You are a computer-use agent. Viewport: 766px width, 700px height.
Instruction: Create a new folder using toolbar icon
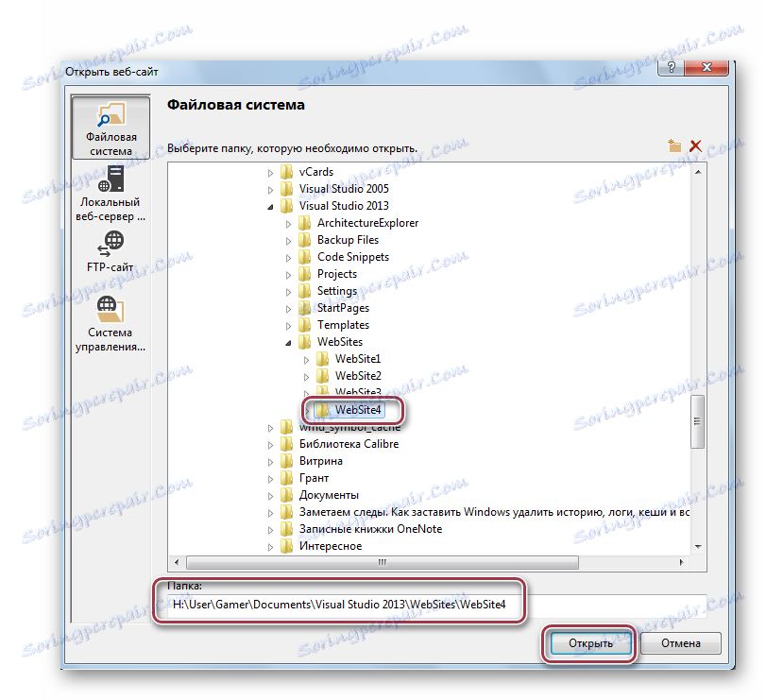point(673,145)
